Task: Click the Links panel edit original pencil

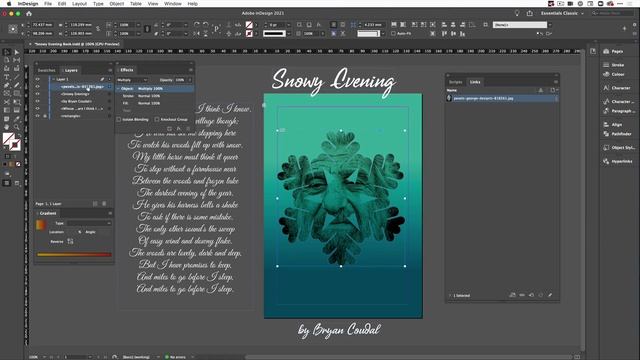Action: coord(550,295)
